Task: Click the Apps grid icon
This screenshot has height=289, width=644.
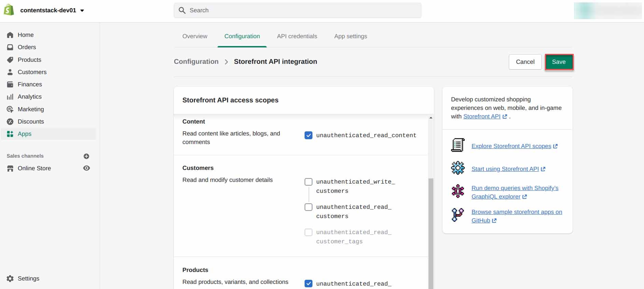Action: [10, 134]
